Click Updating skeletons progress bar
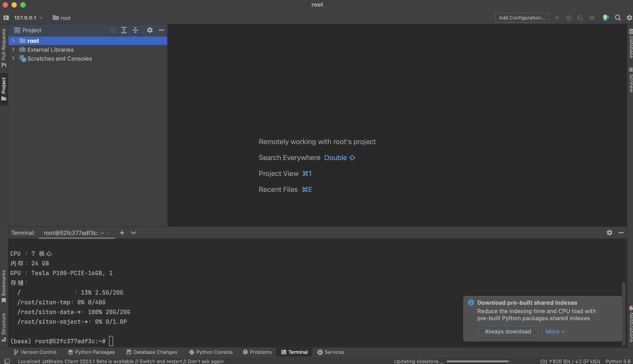The image size is (633, 364). [x=479, y=361]
